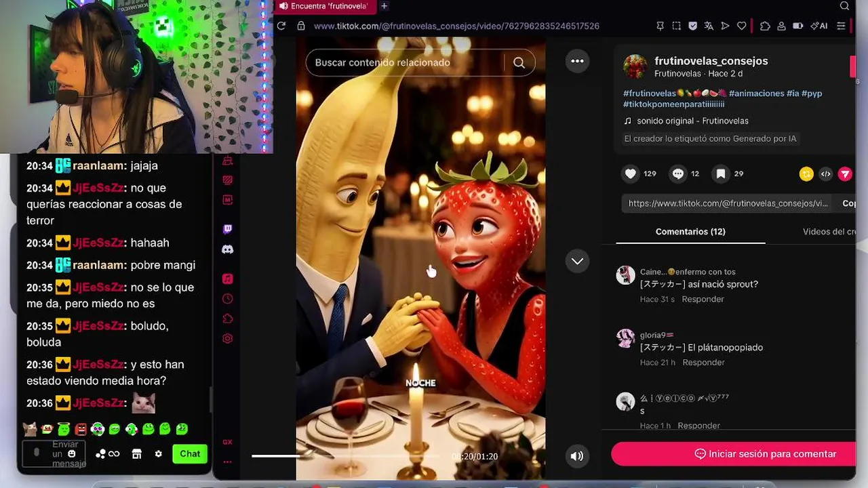The height and width of the screenshot is (488, 868).
Task: Open frutinovelas_consejos profile name
Action: pyautogui.click(x=711, y=61)
